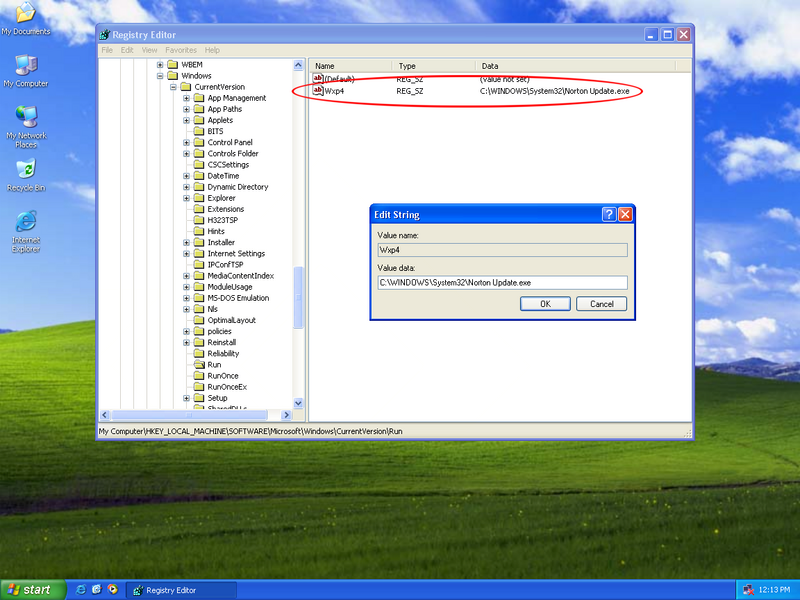
Task: Click the Type column header
Action: (434, 66)
